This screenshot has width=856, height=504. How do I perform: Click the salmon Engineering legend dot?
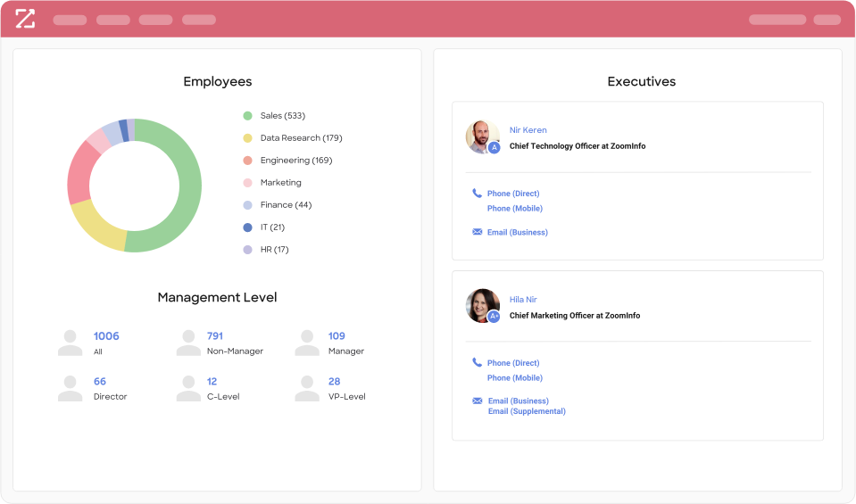coord(247,161)
